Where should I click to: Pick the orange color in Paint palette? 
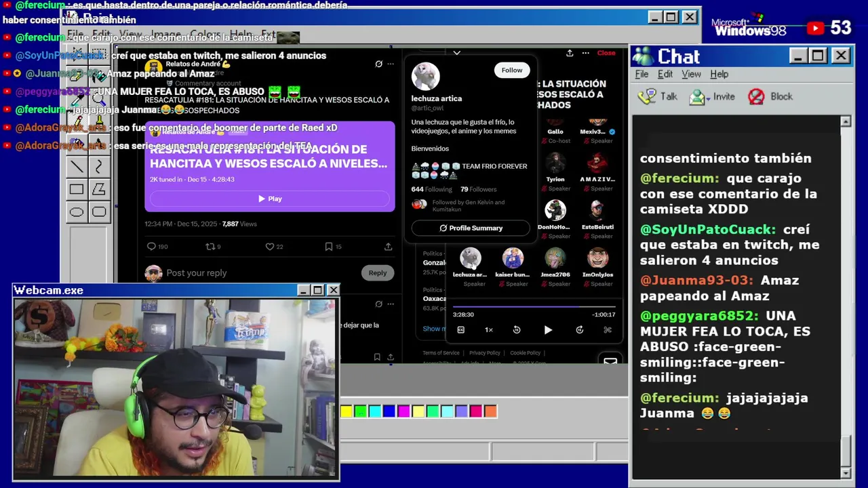[x=490, y=411]
